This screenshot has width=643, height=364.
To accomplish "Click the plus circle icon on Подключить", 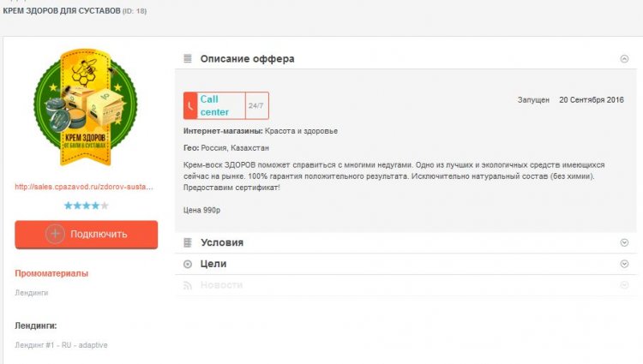I will pyautogui.click(x=55, y=234).
